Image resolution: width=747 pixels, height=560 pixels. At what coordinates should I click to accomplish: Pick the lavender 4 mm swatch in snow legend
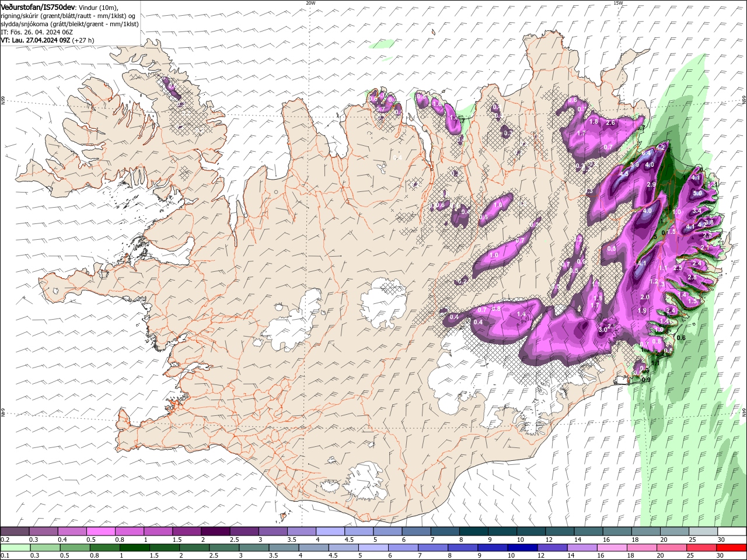pos(329,531)
